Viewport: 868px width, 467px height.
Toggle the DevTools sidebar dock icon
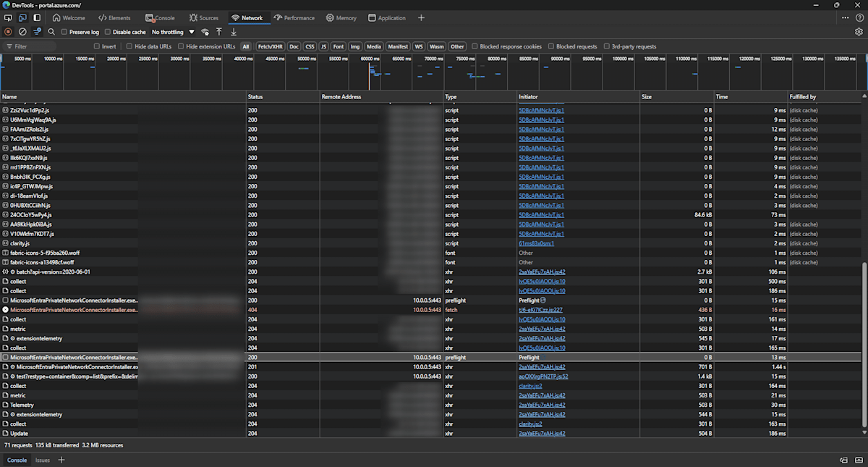click(37, 17)
